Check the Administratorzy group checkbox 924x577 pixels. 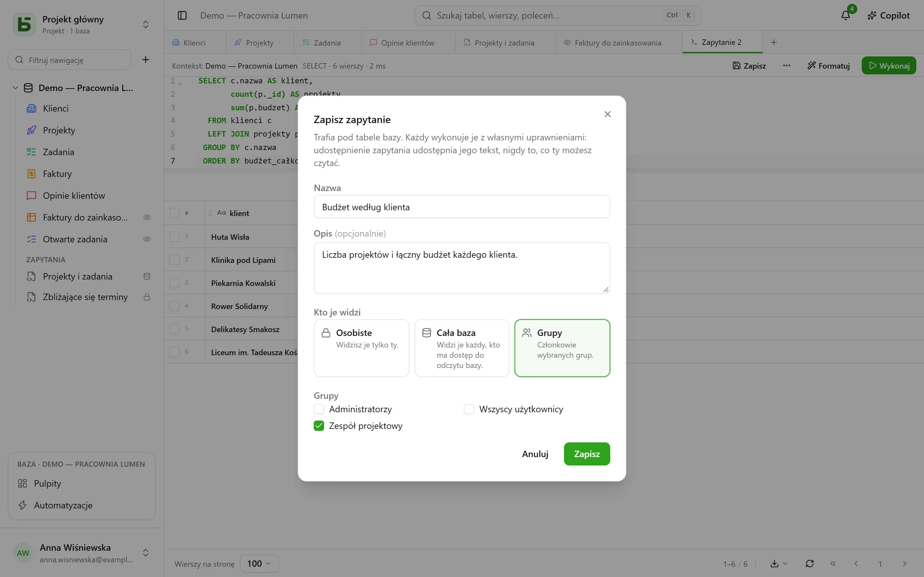point(319,409)
